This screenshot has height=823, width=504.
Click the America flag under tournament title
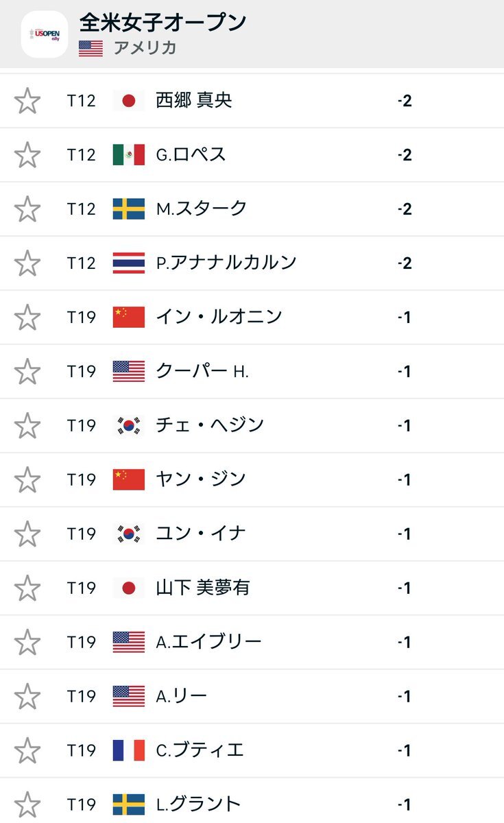91,48
